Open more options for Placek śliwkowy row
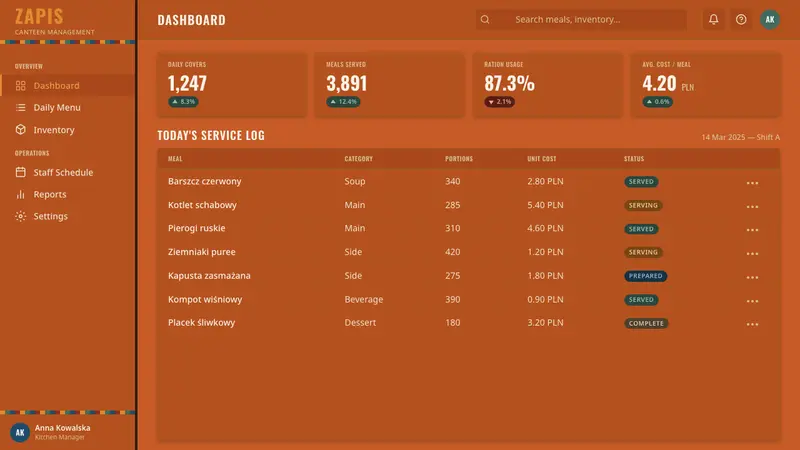 (752, 324)
